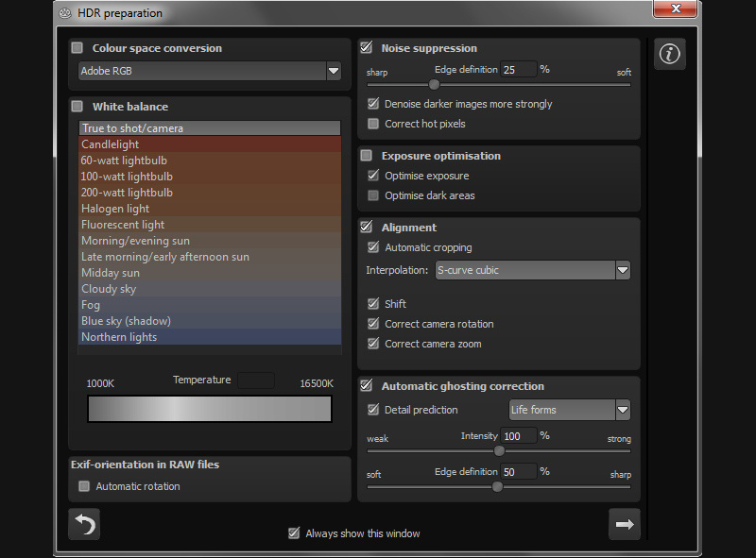Enable Exposure optimisation checkbox
Screen dimensions: 756x558
coord(367,155)
